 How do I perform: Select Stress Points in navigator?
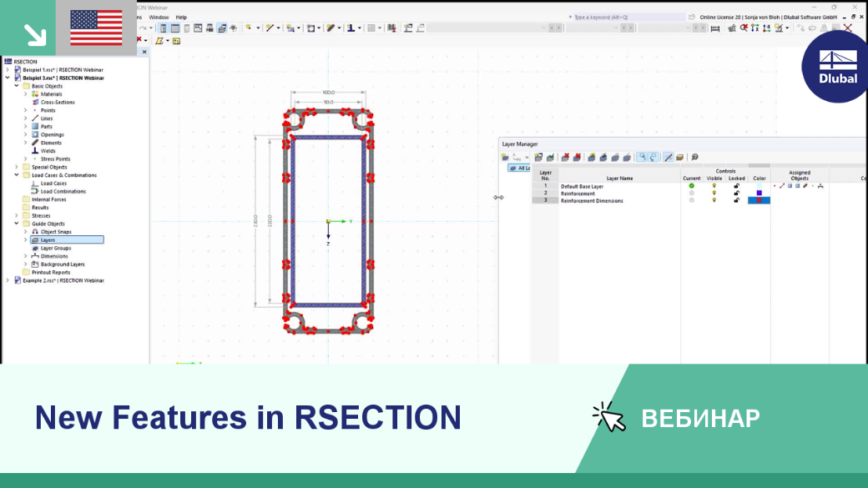[x=55, y=158]
